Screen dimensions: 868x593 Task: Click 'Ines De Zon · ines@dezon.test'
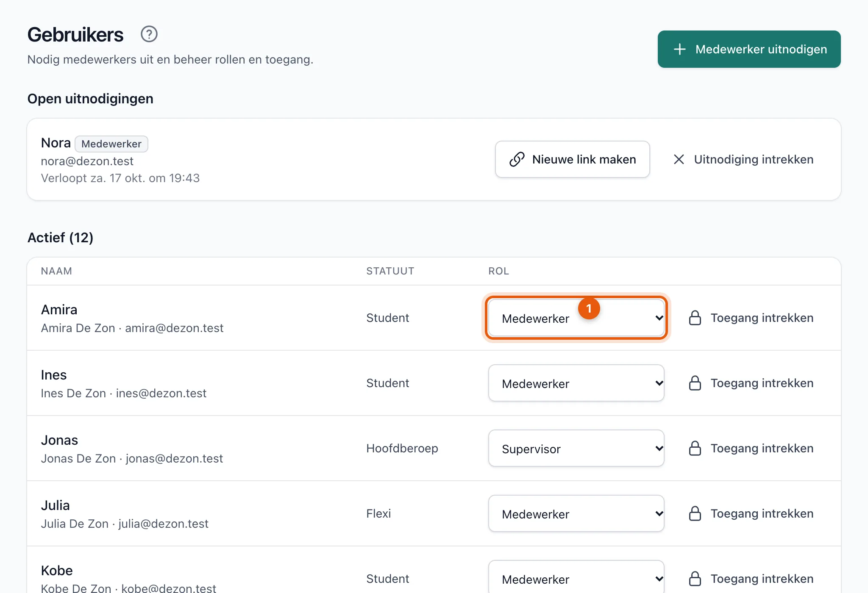click(124, 393)
